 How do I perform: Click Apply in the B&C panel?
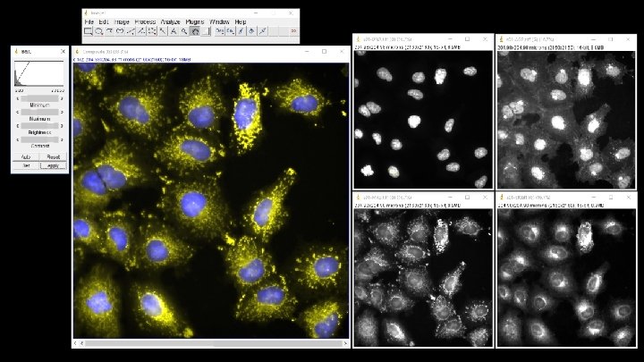click(53, 165)
